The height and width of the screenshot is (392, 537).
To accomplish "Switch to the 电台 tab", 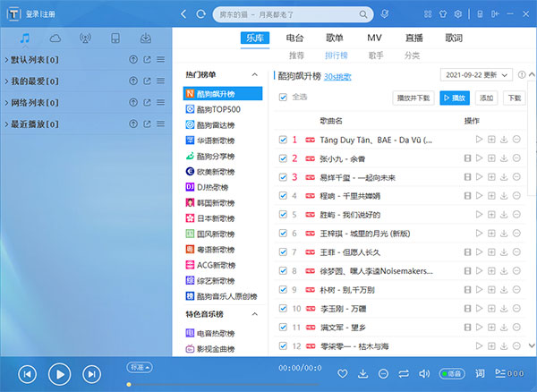I will tap(294, 38).
